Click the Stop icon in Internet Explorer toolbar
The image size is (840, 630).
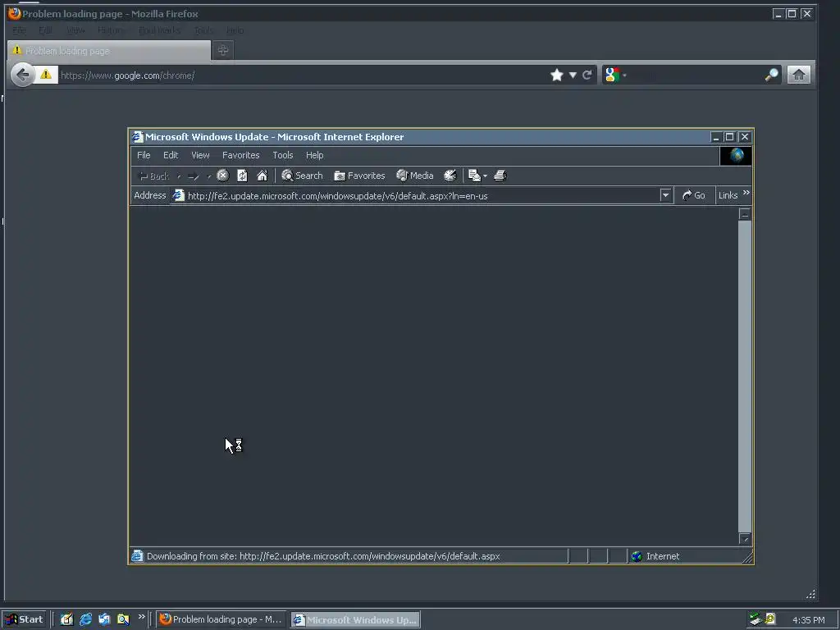click(223, 176)
